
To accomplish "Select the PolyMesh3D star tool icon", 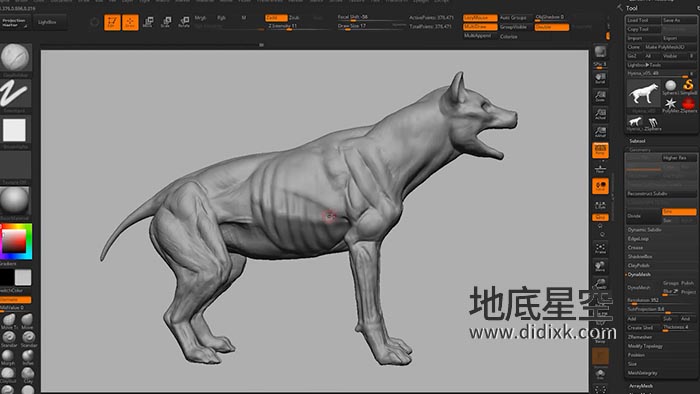I will tap(671, 104).
